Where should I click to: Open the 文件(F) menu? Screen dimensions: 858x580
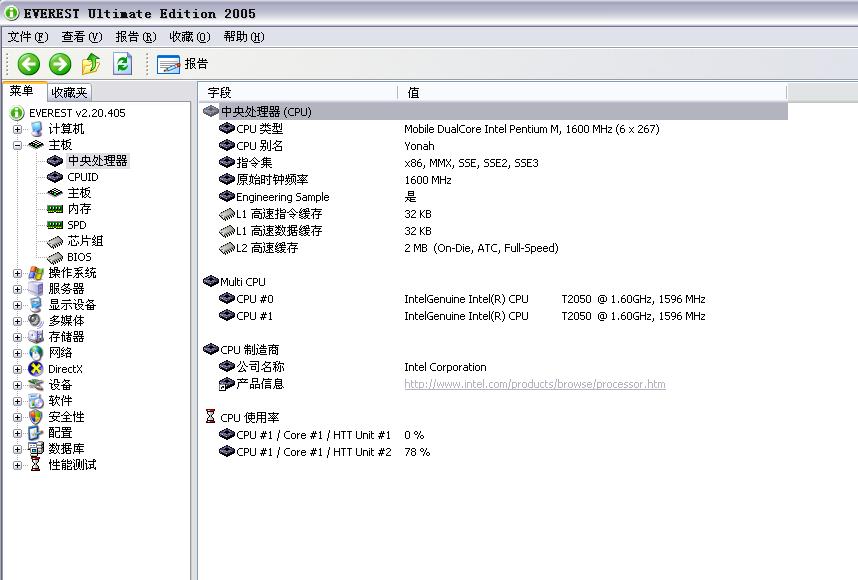pos(28,37)
